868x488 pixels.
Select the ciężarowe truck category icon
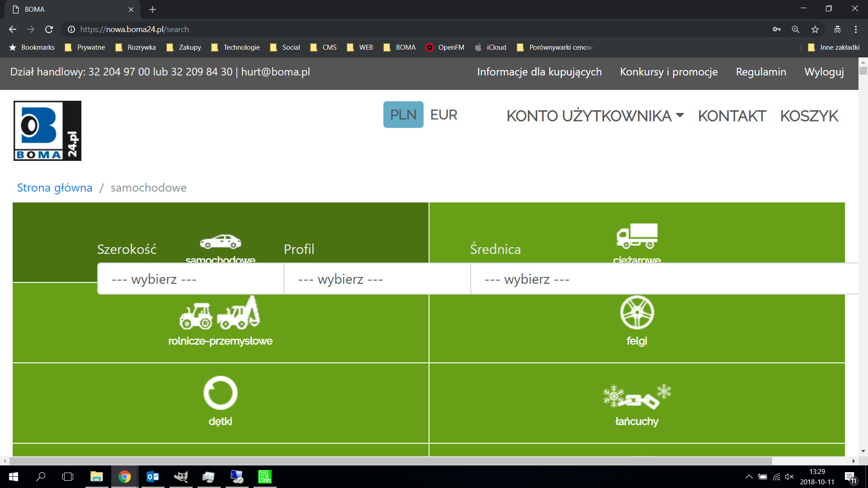(x=637, y=236)
